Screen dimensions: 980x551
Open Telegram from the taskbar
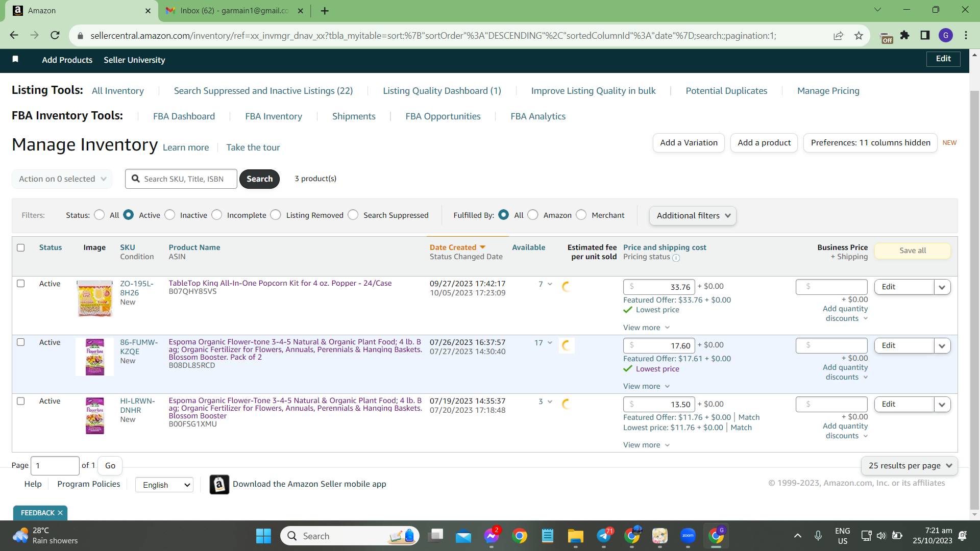click(604, 536)
